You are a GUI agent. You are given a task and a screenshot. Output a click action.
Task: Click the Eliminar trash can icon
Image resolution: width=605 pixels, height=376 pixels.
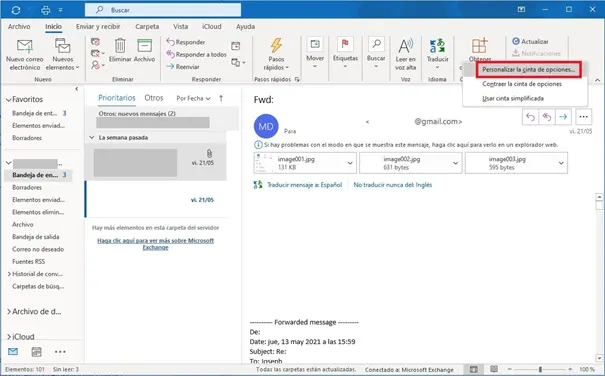pos(120,46)
